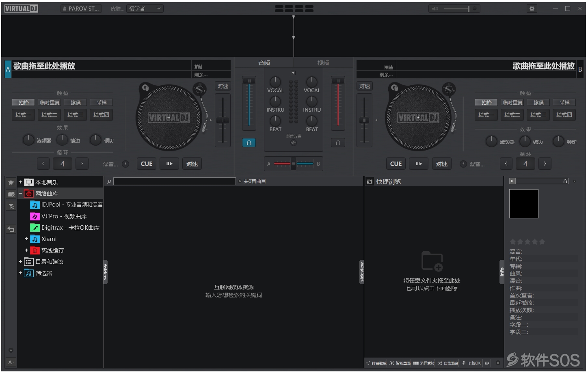The image size is (588, 373).
Task: Select the VJ'Pro video folder icon
Action: [35, 216]
